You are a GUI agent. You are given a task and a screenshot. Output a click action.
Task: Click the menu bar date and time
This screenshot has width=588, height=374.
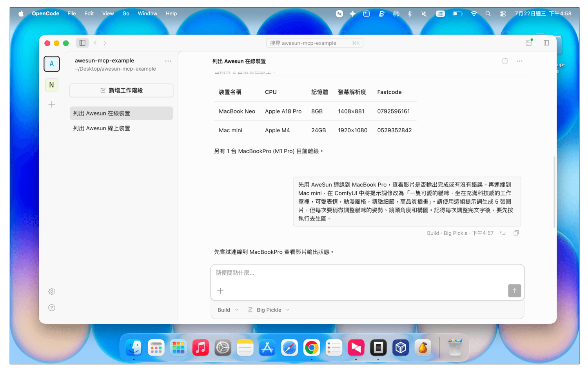pyautogui.click(x=543, y=14)
